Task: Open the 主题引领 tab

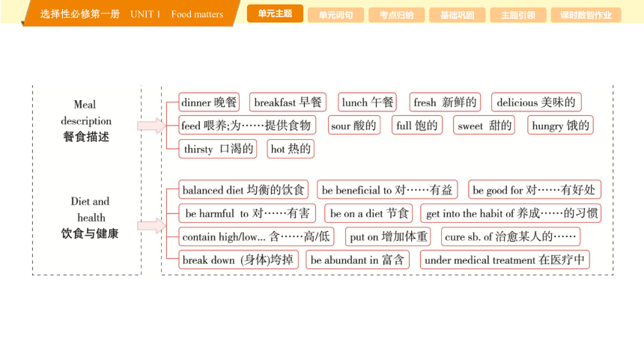Action: [x=518, y=15]
